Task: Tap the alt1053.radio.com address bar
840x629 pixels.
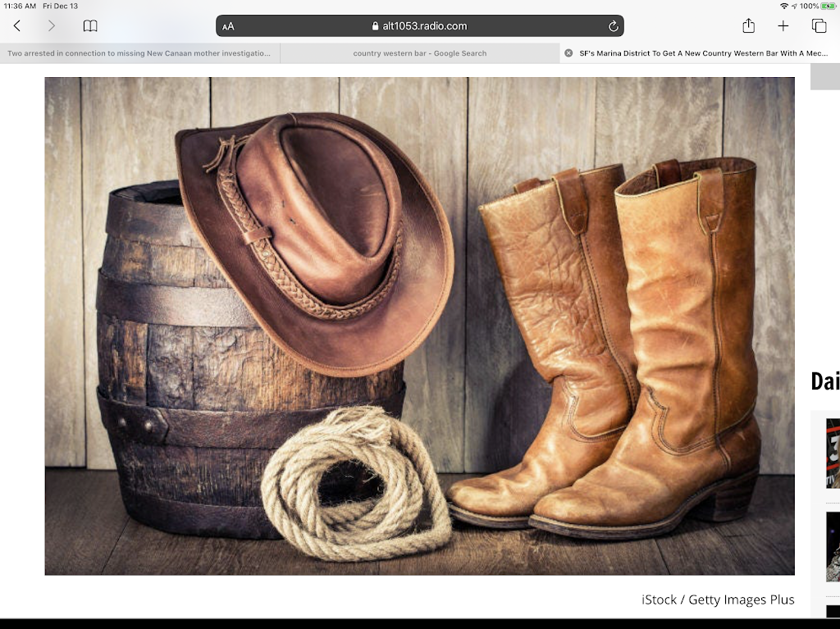Action: point(419,26)
